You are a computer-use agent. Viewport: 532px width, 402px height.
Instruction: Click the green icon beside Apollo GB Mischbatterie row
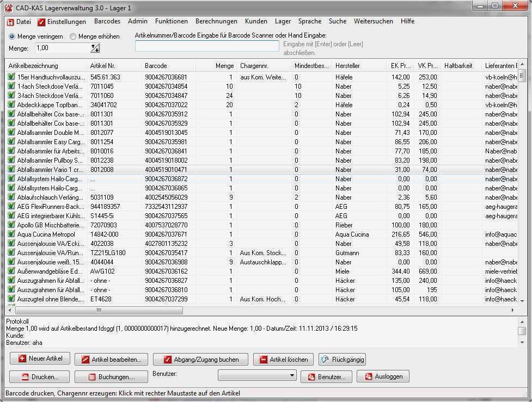(x=11, y=225)
